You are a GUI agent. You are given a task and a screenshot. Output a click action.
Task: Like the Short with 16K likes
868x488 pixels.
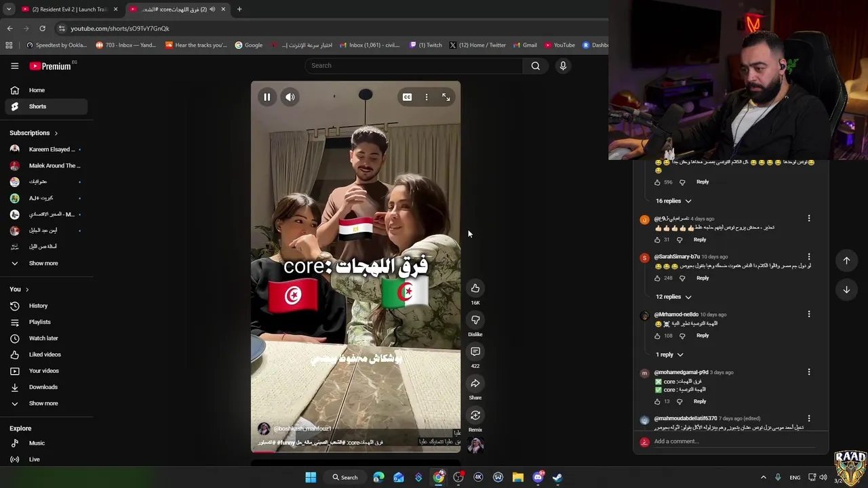pyautogui.click(x=475, y=288)
